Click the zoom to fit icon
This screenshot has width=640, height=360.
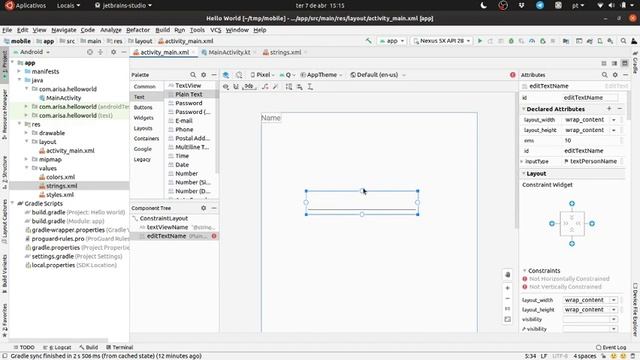click(507, 319)
